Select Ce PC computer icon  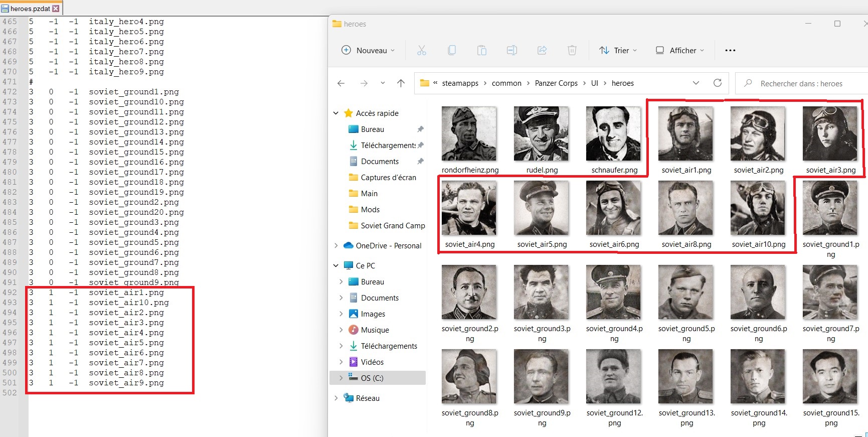tap(349, 265)
